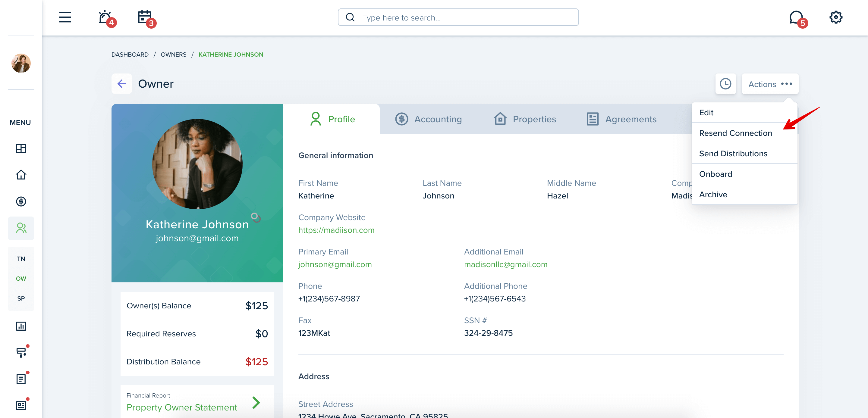Click phone number +1(234)567-8987

tap(329, 299)
